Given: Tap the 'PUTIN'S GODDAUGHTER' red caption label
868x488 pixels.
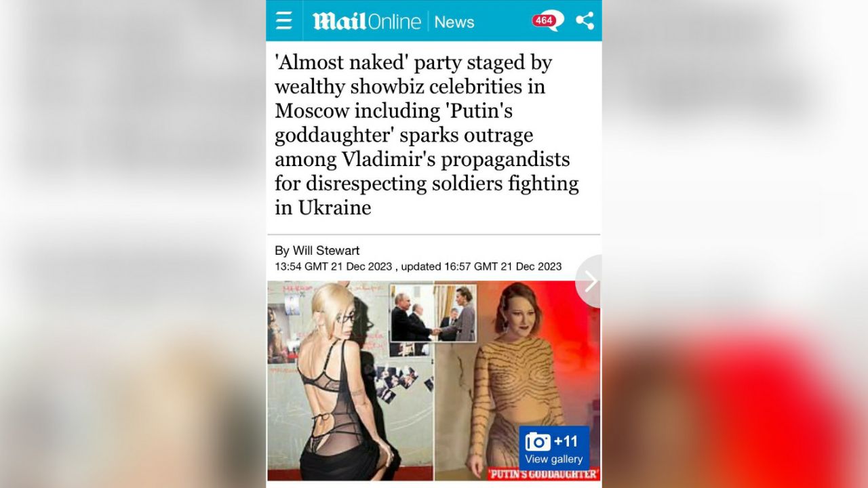Looking at the screenshot, I should (x=543, y=474).
